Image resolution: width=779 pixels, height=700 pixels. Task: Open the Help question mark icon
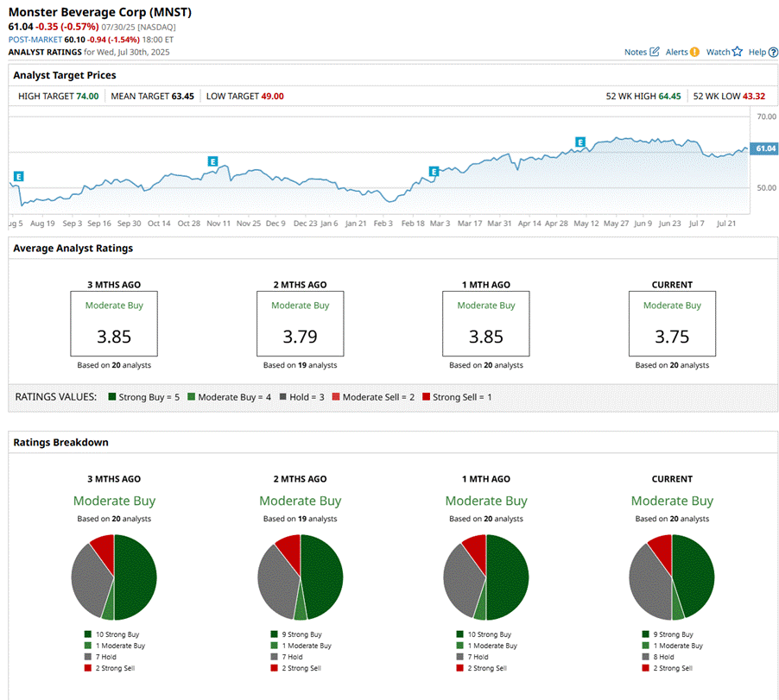pos(773,52)
